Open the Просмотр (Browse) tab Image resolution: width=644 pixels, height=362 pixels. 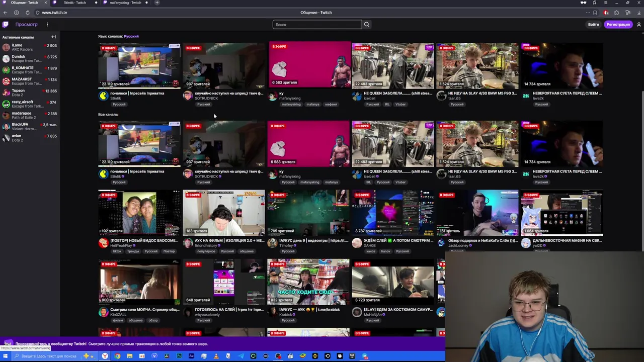pyautogui.click(x=26, y=24)
